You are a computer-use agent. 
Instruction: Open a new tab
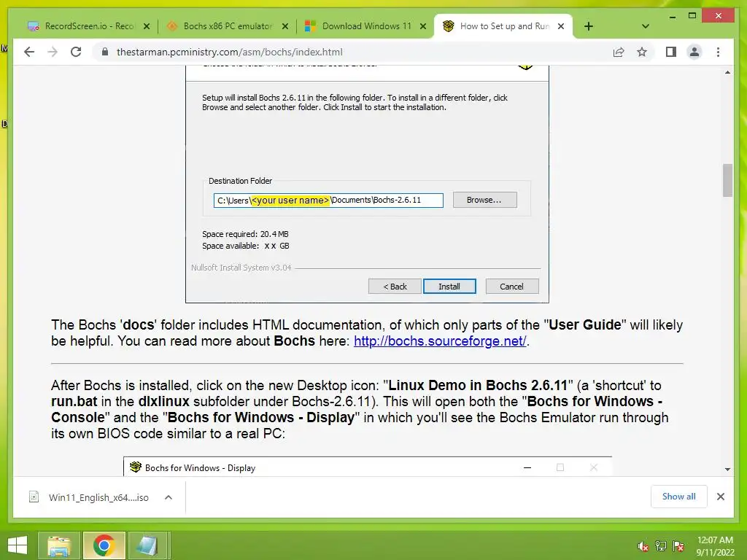click(589, 26)
